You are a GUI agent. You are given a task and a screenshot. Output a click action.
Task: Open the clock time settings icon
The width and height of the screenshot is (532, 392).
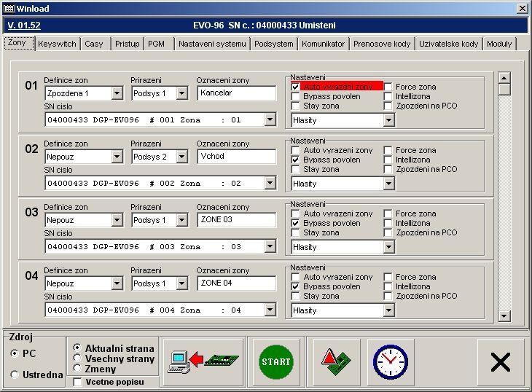[391, 361]
